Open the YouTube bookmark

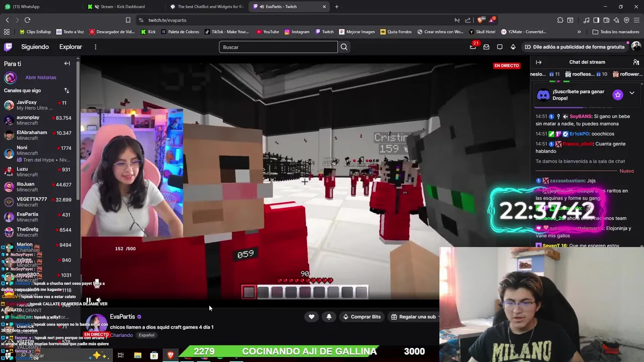coord(267,32)
